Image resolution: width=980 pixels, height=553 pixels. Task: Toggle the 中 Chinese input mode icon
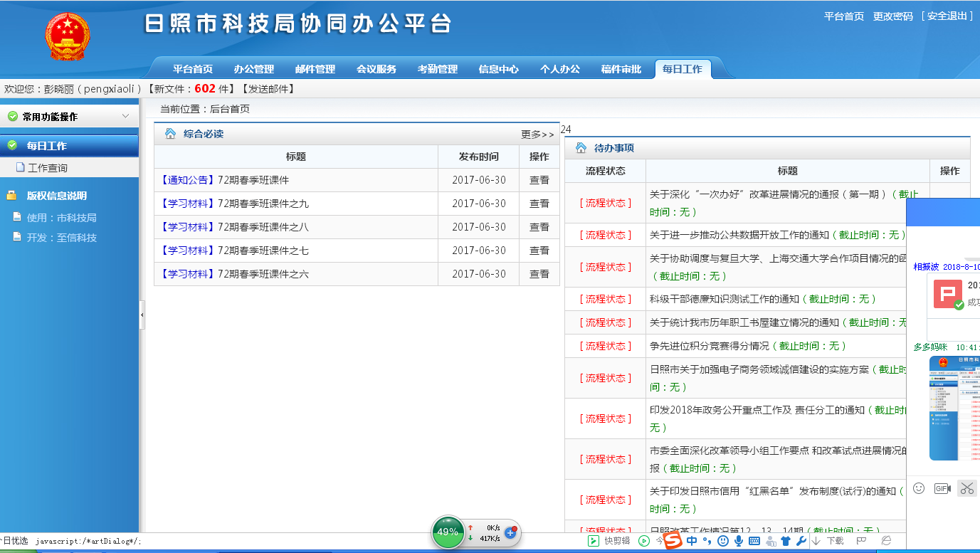[x=692, y=541]
